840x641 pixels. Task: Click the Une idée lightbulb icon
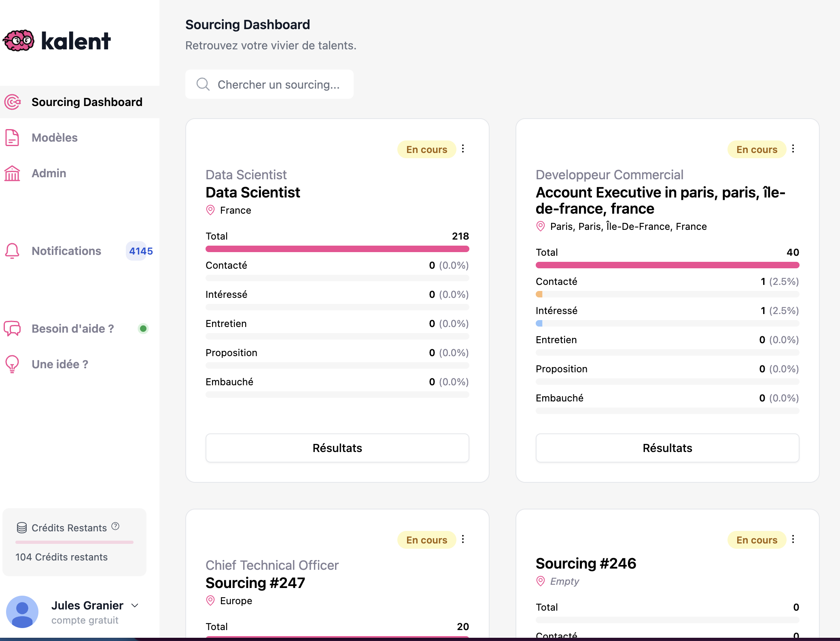(x=12, y=364)
